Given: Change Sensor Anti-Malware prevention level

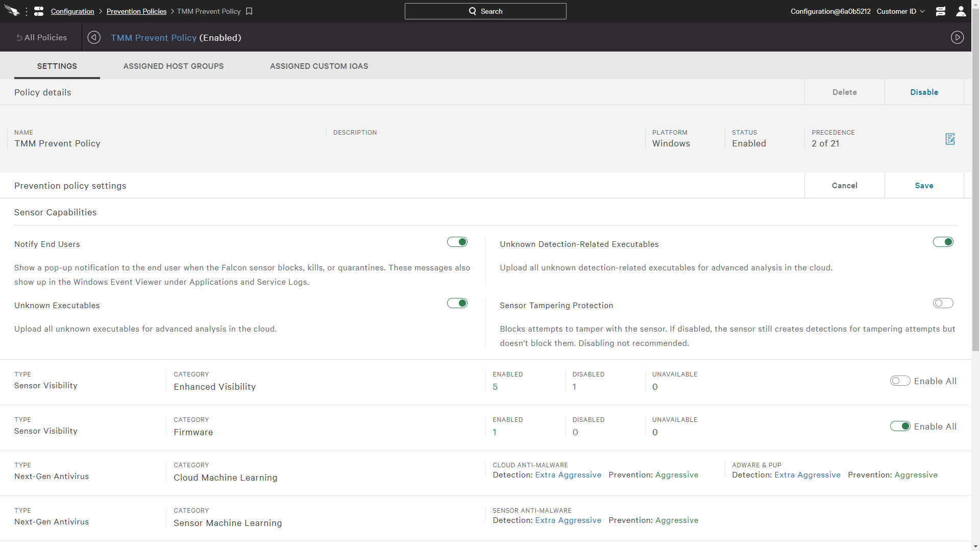Looking at the screenshot, I should [x=677, y=520].
